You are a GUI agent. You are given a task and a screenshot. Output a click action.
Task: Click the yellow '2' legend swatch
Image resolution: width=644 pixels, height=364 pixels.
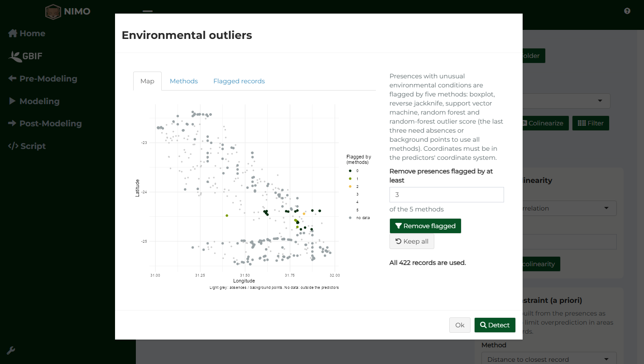pyautogui.click(x=350, y=187)
